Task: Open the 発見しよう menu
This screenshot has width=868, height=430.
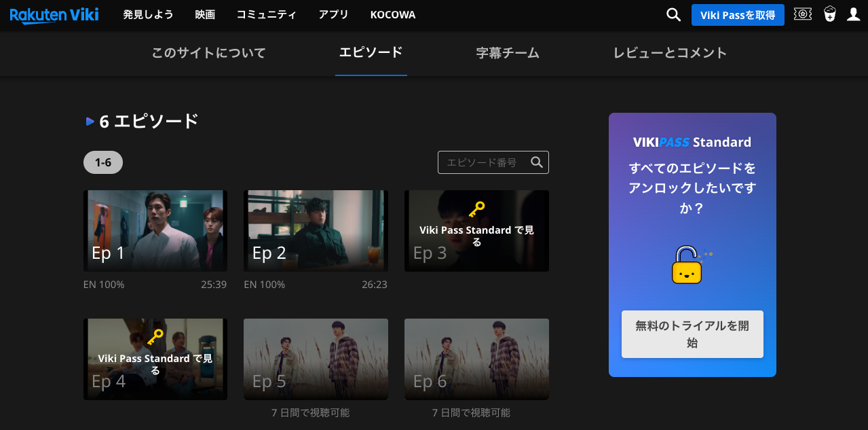Action: click(148, 14)
